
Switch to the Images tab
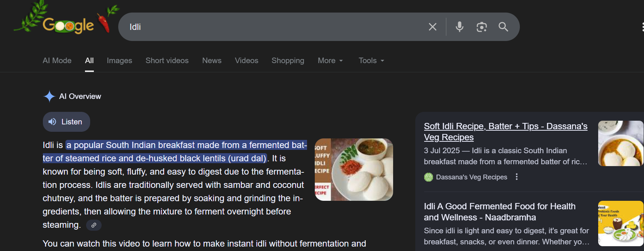click(x=119, y=61)
